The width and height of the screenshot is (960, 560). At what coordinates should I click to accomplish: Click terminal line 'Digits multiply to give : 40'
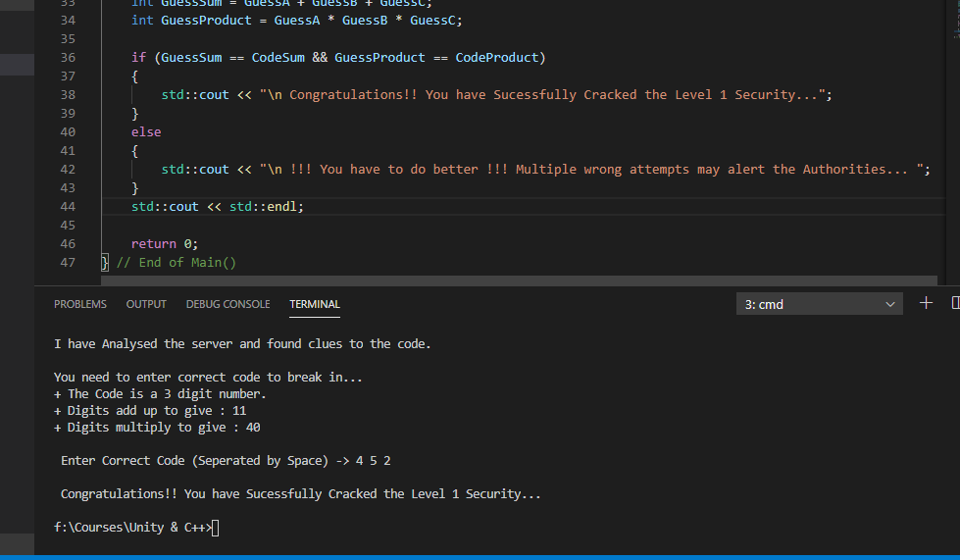[x=157, y=428]
